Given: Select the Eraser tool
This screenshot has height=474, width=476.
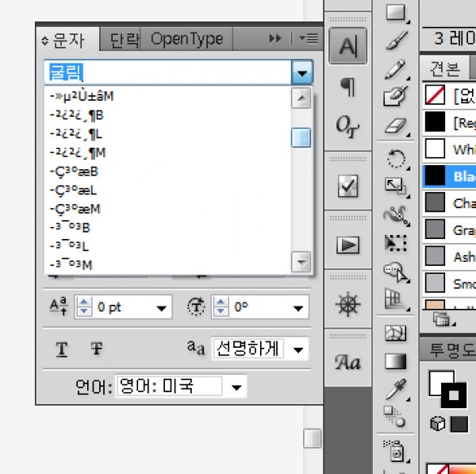Looking at the screenshot, I should [x=396, y=125].
